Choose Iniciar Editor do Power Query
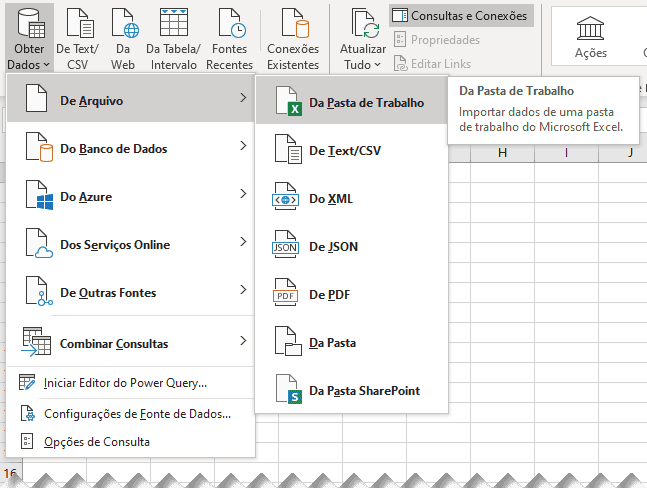The width and height of the screenshot is (647, 488). tap(130, 383)
